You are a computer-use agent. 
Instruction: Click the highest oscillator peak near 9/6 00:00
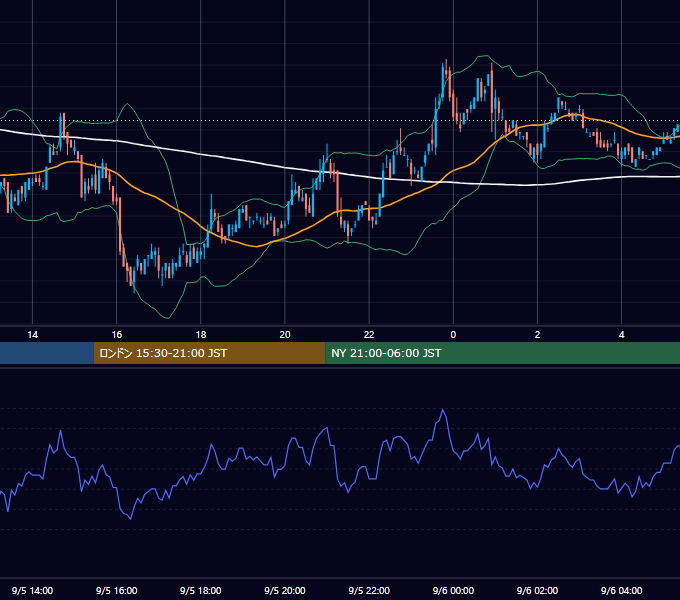[443, 409]
